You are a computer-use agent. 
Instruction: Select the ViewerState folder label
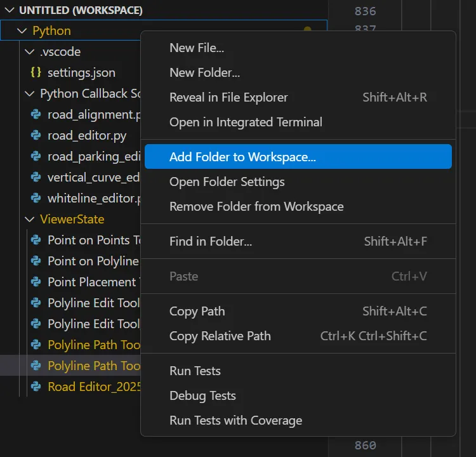click(x=72, y=219)
